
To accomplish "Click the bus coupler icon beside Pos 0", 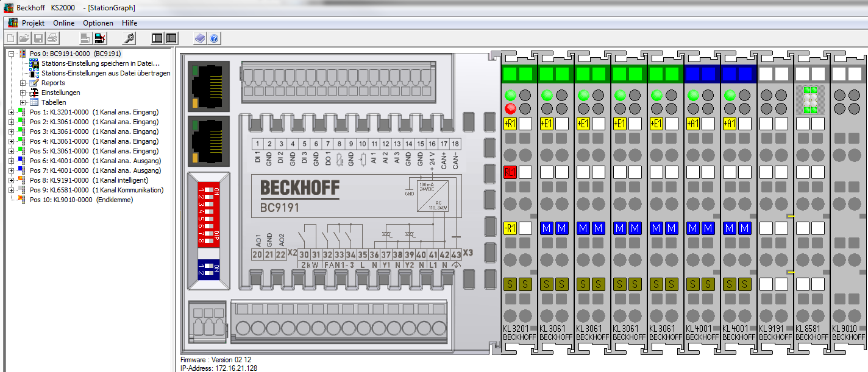I will tap(23, 54).
